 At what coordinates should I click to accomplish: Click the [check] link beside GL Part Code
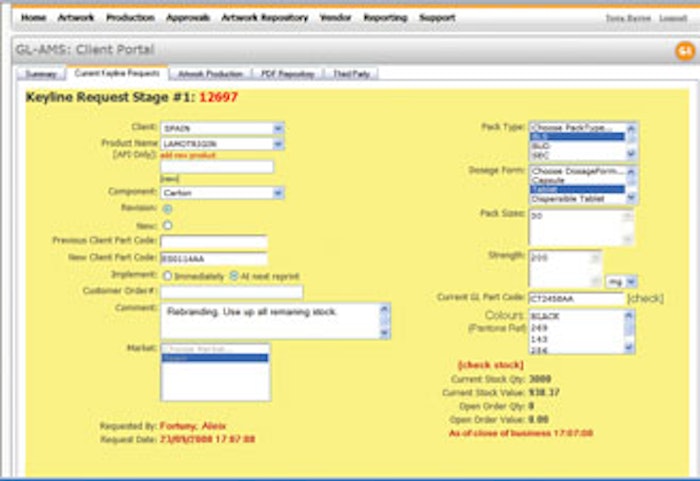tap(646, 298)
